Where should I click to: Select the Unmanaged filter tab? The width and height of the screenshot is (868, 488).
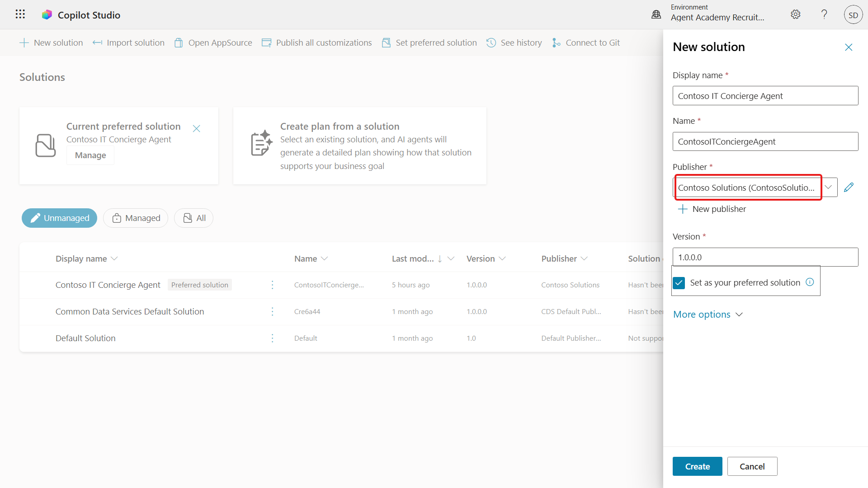pyautogui.click(x=59, y=218)
